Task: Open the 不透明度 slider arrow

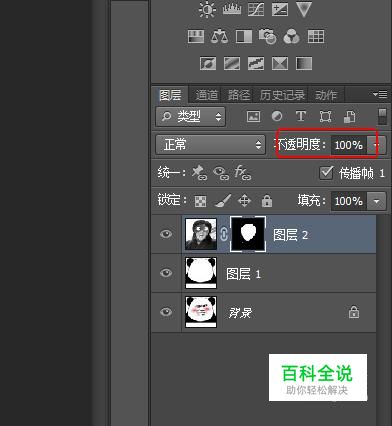Action: tap(377, 145)
